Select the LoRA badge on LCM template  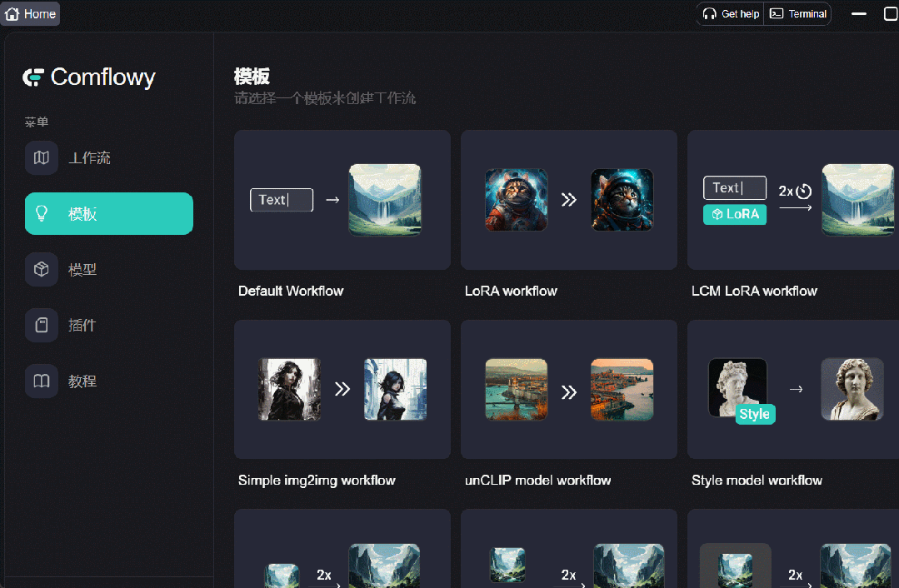[734, 214]
